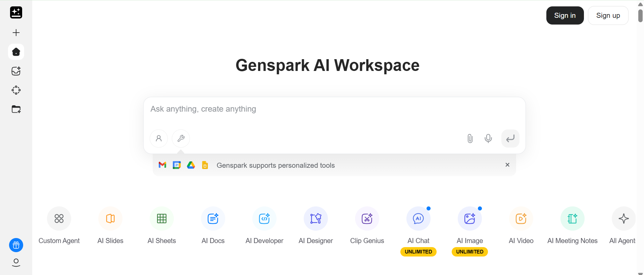Click the person icon in prompt box
Screen dimensions: 644x275
[x=159, y=139]
